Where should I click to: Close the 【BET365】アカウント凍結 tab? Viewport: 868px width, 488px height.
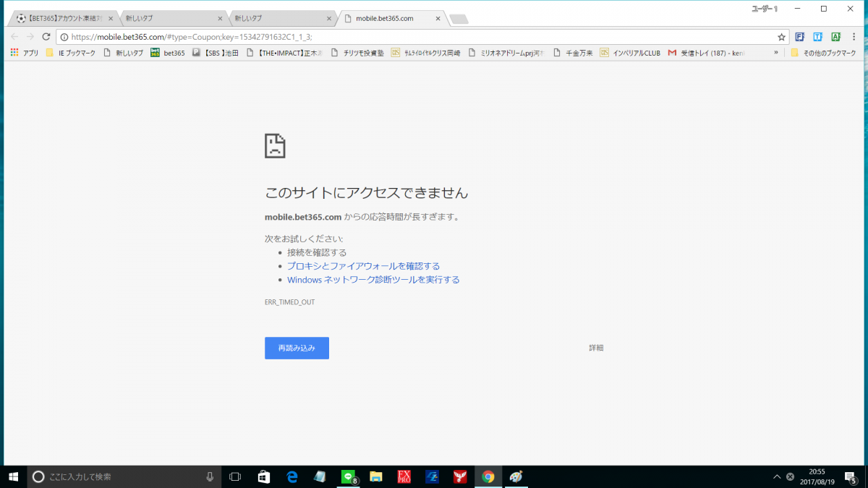pyautogui.click(x=111, y=19)
